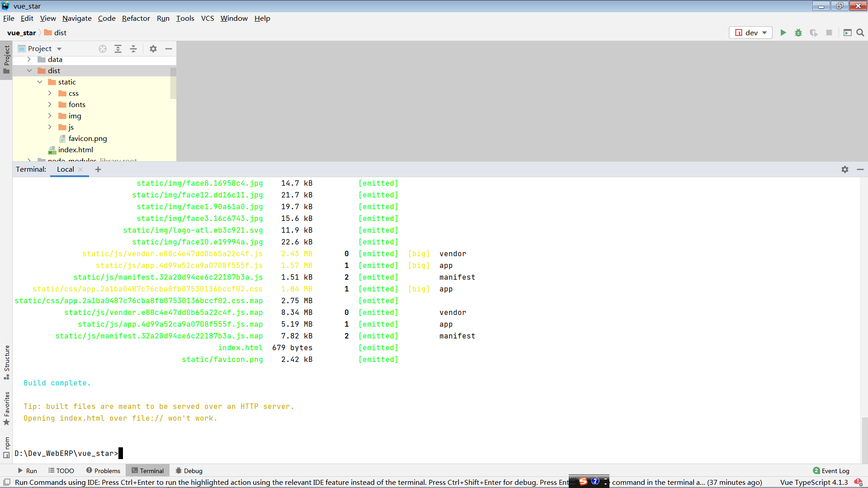Open the Project panel settings gear
The width and height of the screenshot is (868, 488).
point(153,49)
